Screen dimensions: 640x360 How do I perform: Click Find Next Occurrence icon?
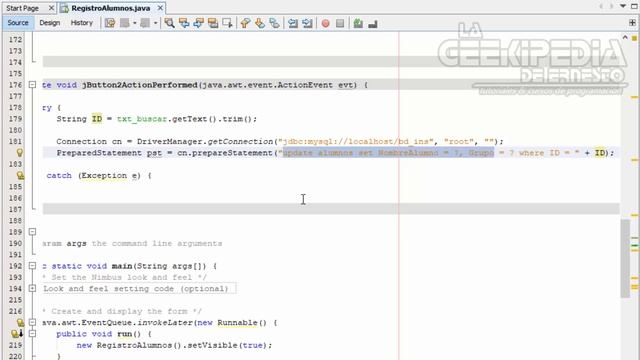(x=199, y=23)
